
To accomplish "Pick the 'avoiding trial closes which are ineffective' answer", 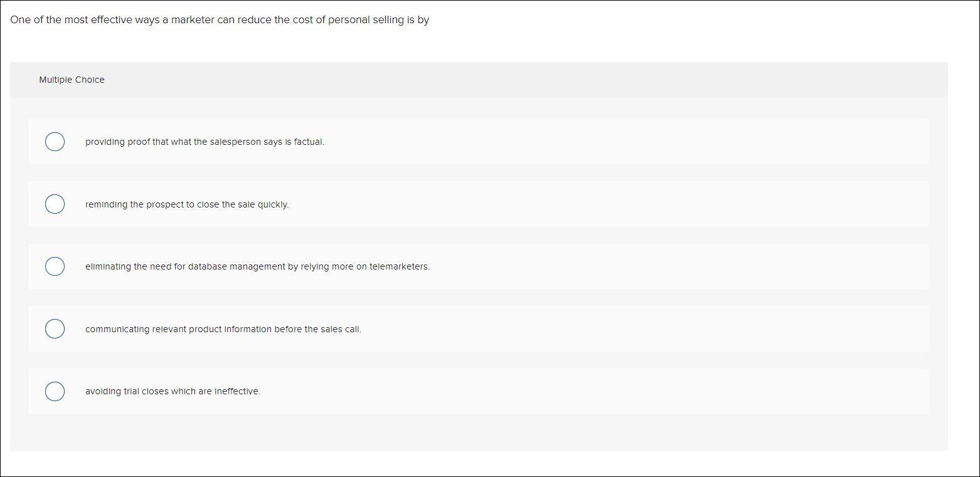I will [55, 391].
